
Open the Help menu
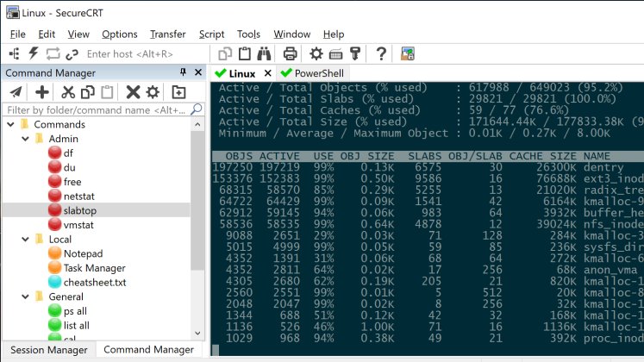[x=334, y=34]
